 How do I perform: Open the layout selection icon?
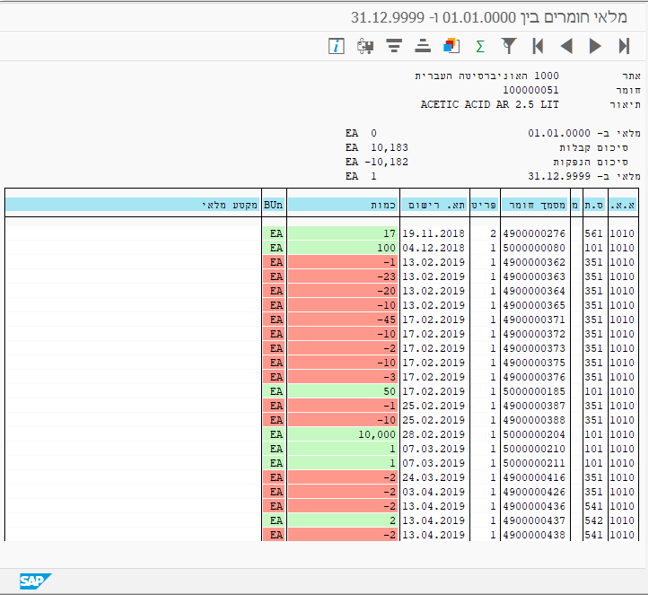tap(451, 46)
